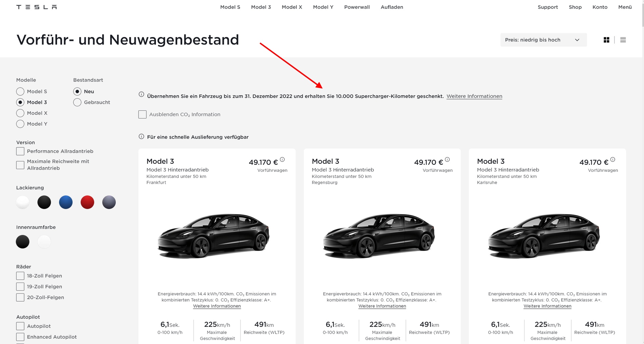Open Weitere Informationen on Regensburg card

(x=382, y=306)
